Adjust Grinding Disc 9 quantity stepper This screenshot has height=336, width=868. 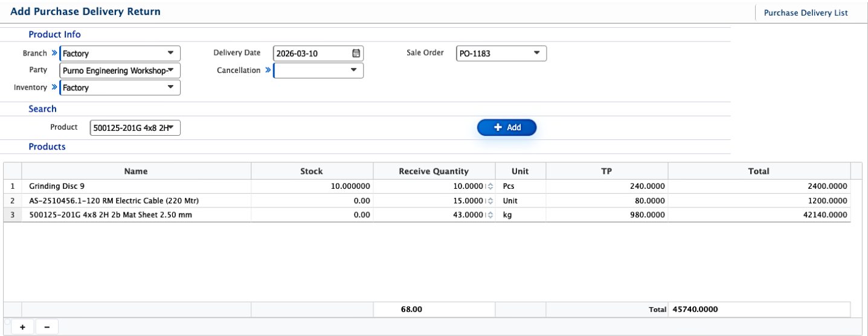pos(490,186)
